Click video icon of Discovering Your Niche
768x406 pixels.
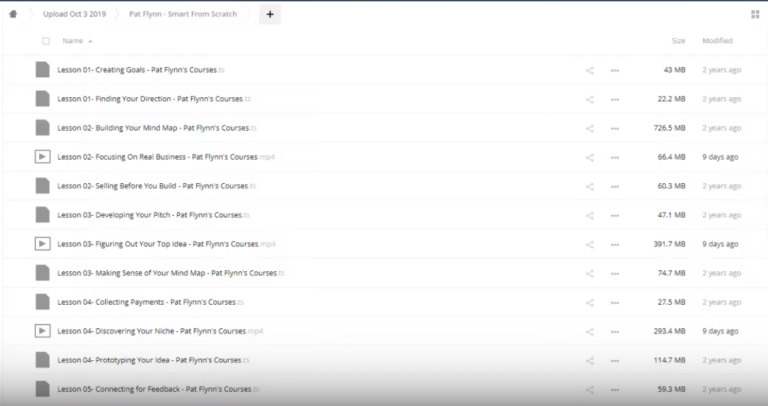(43, 331)
